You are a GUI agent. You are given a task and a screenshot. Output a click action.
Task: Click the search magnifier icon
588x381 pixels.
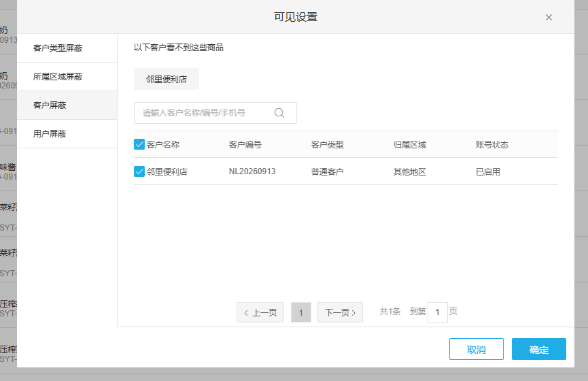279,113
